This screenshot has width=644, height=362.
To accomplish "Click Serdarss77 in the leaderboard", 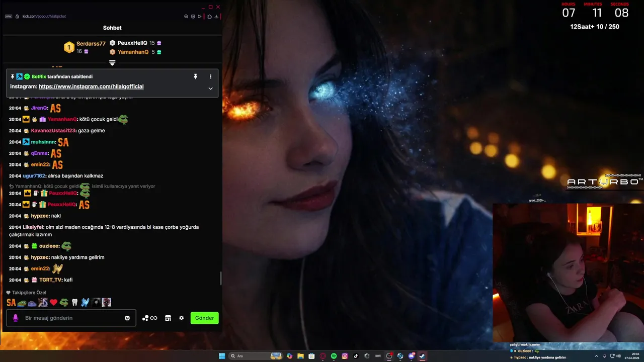I will point(91,44).
